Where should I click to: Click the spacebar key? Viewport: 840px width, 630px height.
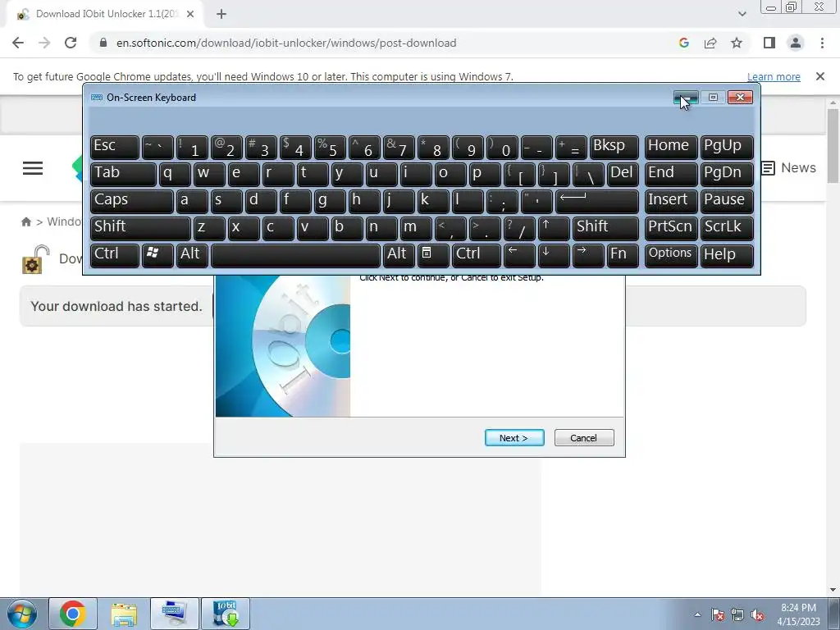tap(295, 255)
